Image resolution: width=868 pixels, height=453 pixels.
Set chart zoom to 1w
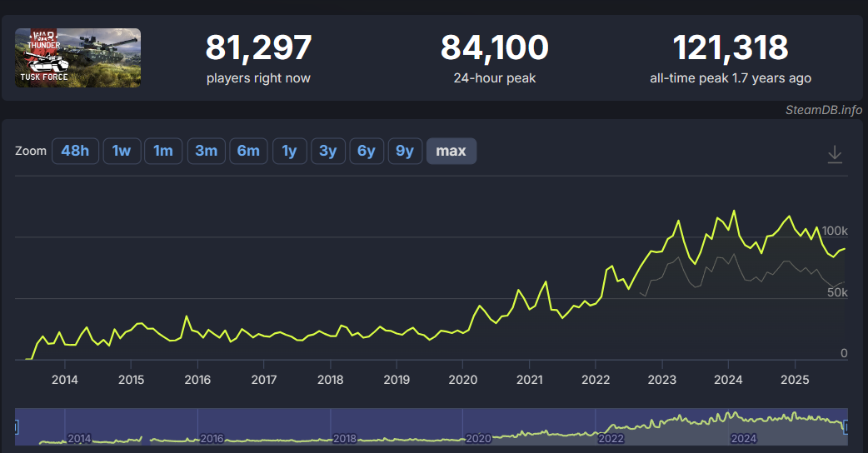(122, 151)
